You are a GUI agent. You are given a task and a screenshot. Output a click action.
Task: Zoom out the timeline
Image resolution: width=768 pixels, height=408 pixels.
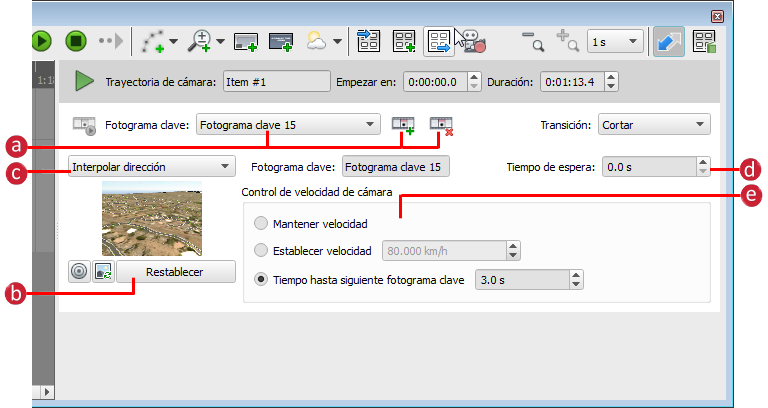click(533, 41)
